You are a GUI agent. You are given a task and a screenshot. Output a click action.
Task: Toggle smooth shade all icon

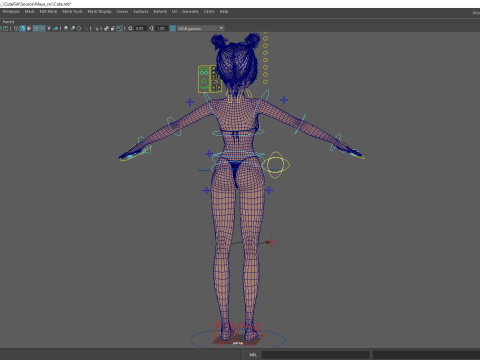23,28
